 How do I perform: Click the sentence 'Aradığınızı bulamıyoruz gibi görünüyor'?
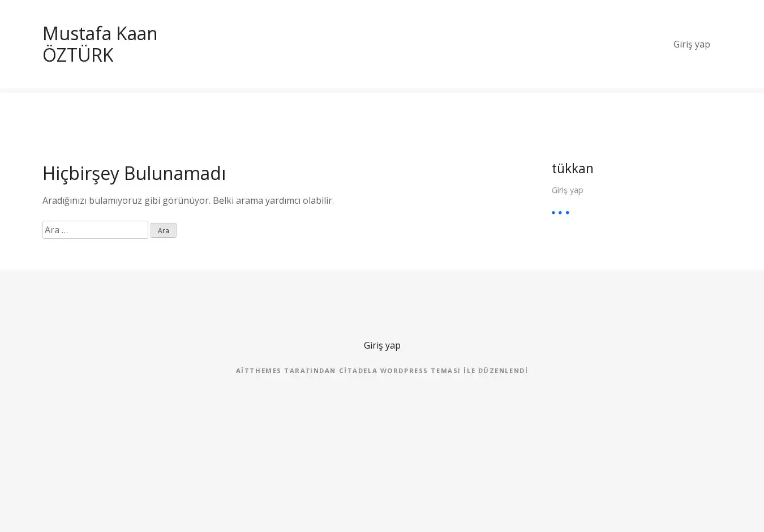(126, 200)
